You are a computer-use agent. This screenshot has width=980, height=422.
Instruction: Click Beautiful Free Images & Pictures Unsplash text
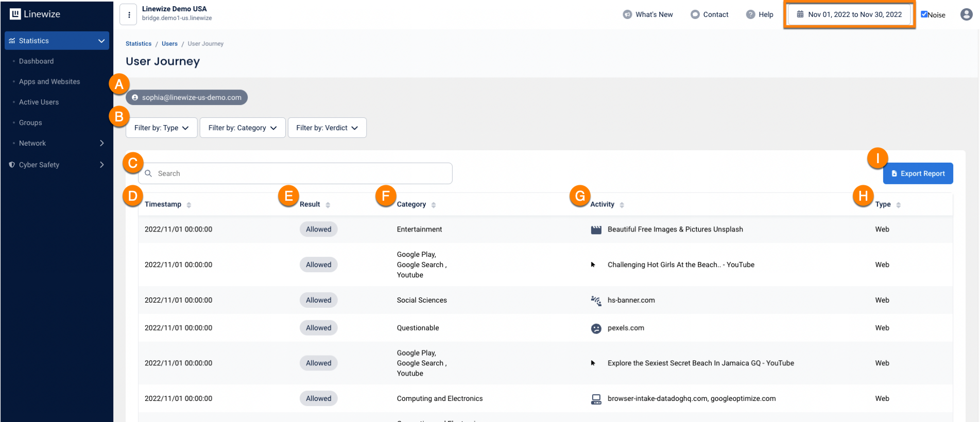point(675,230)
